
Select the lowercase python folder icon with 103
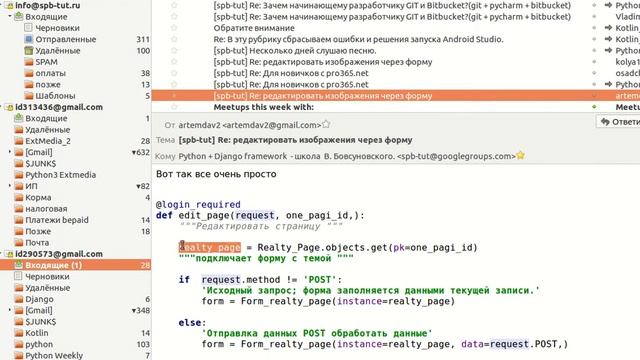(x=18, y=344)
